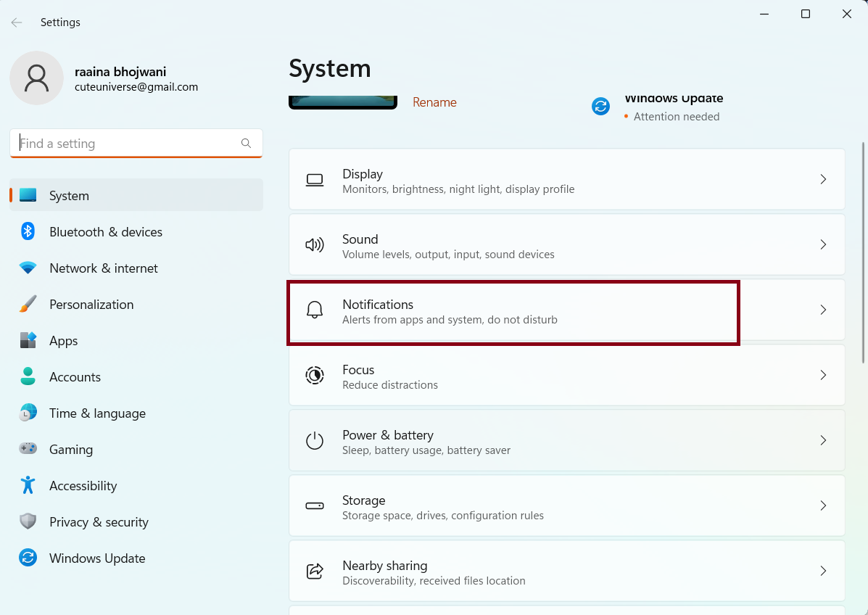Image resolution: width=868 pixels, height=615 pixels.
Task: Select the Gaming controller icon
Action: [x=28, y=450]
